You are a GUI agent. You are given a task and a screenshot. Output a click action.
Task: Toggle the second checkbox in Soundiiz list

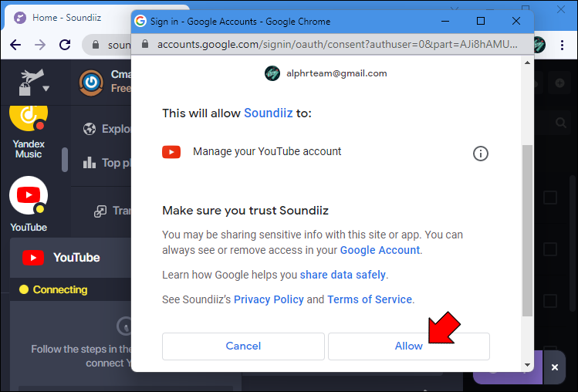pos(550,249)
